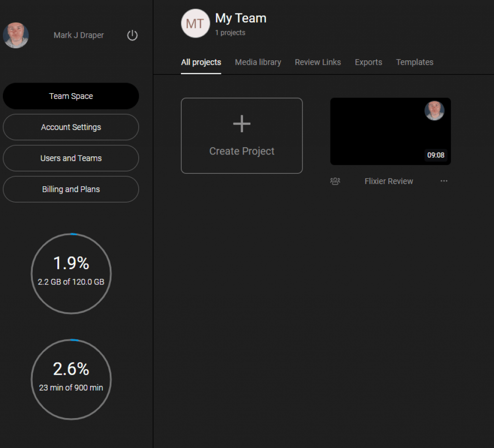Click the plus icon in Create Project

tap(242, 124)
